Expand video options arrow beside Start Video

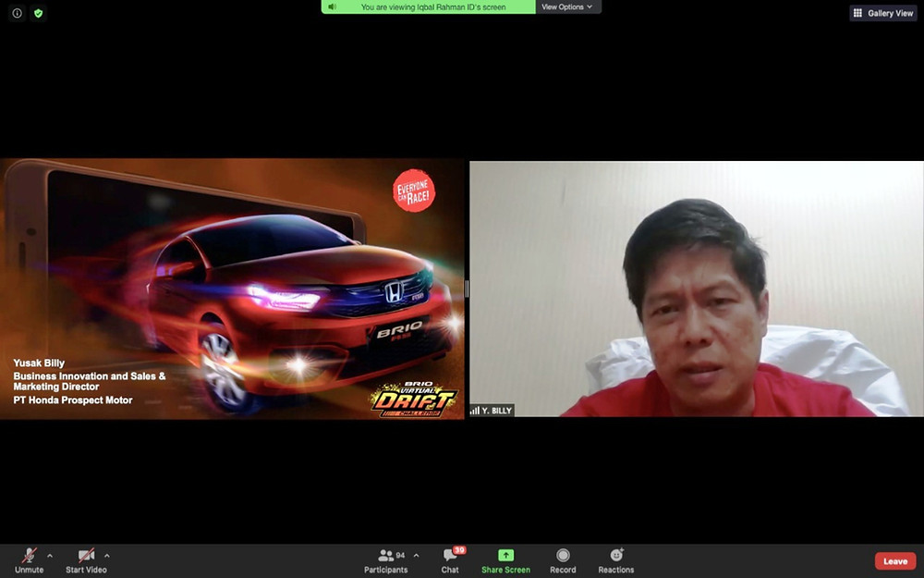point(106,556)
